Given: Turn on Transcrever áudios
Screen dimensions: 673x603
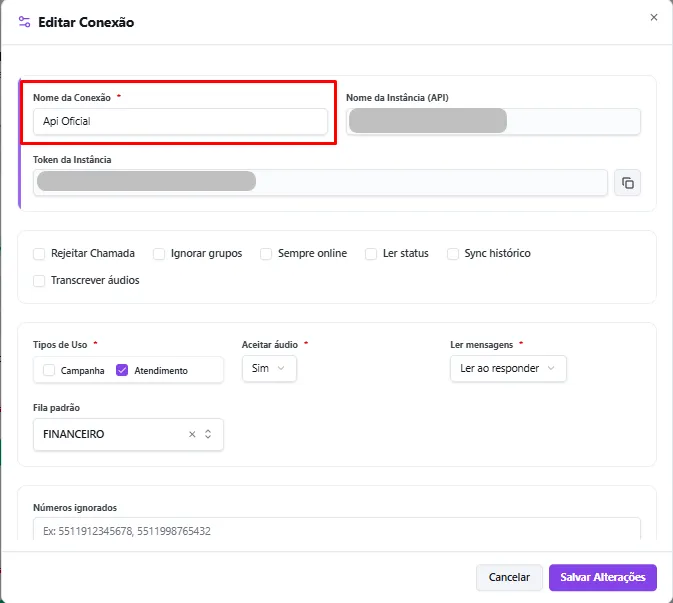Looking at the screenshot, I should point(39,281).
